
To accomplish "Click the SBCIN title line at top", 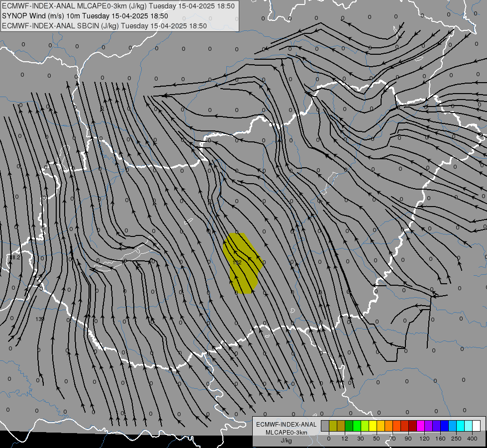I will [104, 26].
